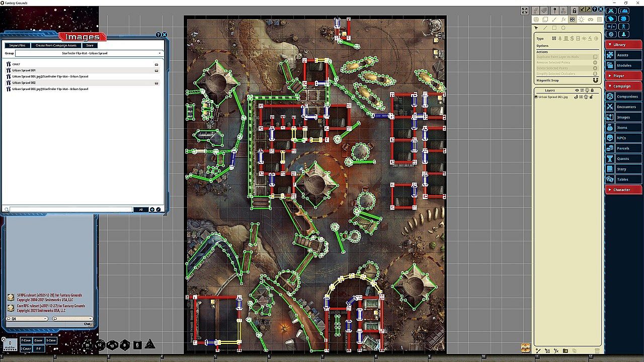Image resolution: width=644 pixels, height=362 pixels.
Task: Open the Group dropdown in Images window
Action: click(x=89, y=53)
